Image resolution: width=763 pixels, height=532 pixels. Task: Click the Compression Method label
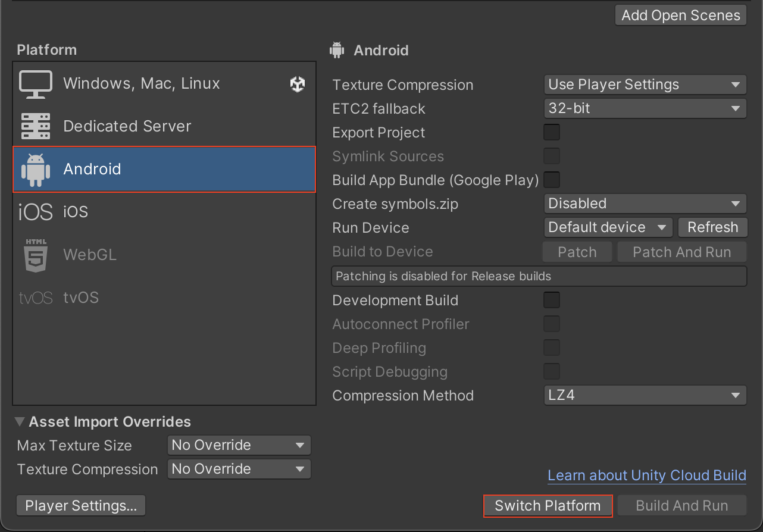[403, 396]
